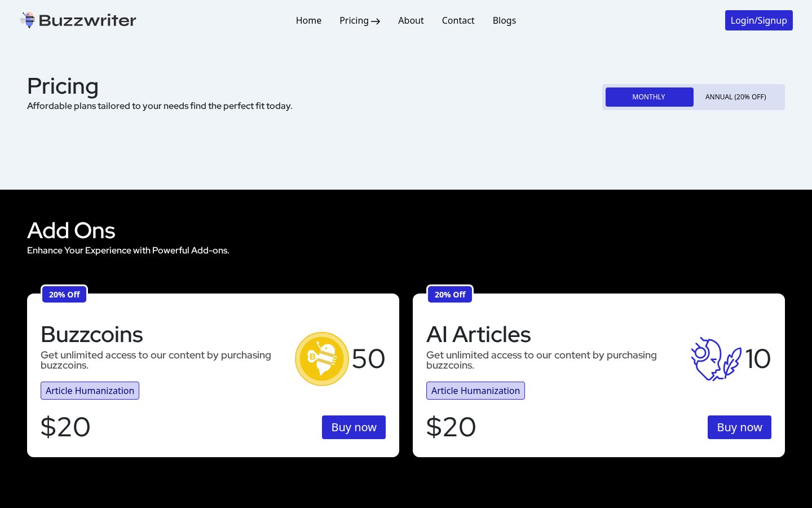Switch billing to Annual (20% off)

click(x=736, y=97)
